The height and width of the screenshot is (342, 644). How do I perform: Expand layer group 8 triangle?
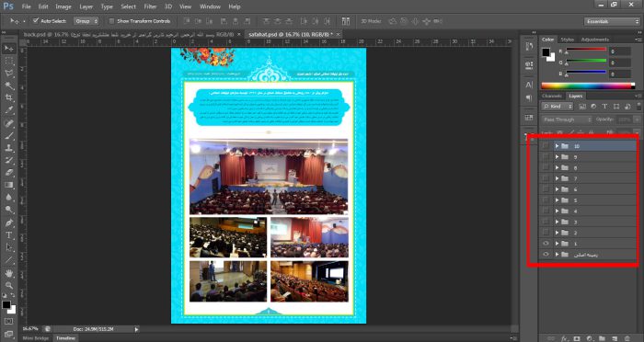click(x=558, y=167)
